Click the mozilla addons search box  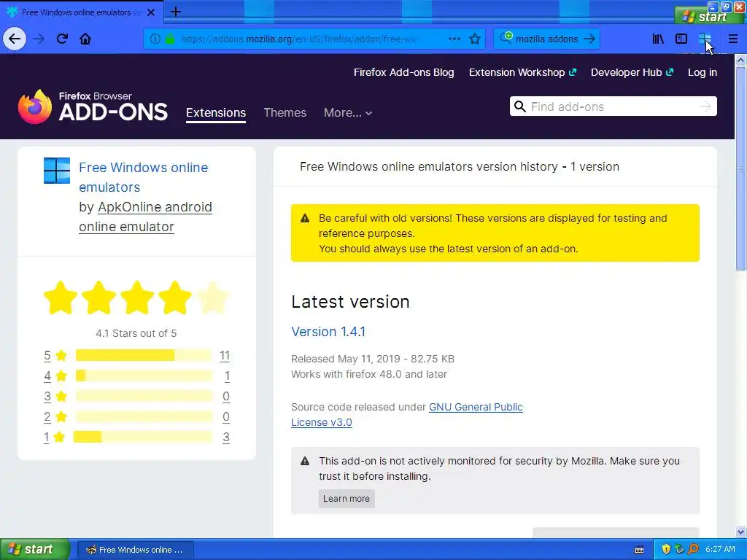547,39
